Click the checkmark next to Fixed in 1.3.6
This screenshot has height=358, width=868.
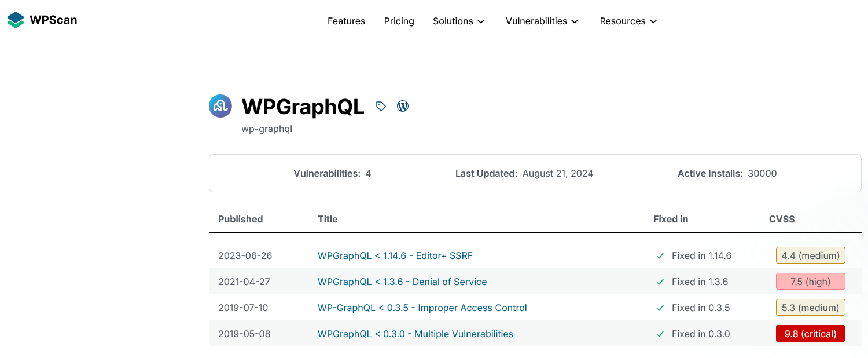(660, 282)
